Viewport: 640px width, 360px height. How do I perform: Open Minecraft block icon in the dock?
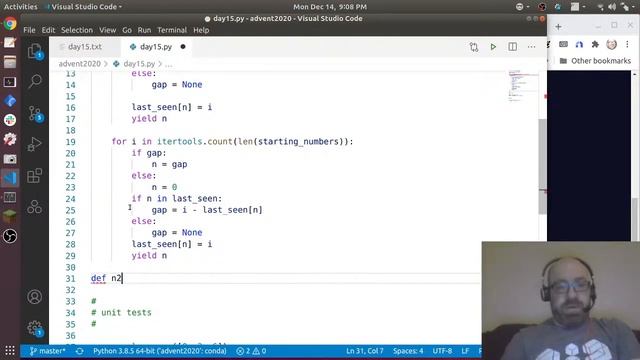tap(10, 216)
